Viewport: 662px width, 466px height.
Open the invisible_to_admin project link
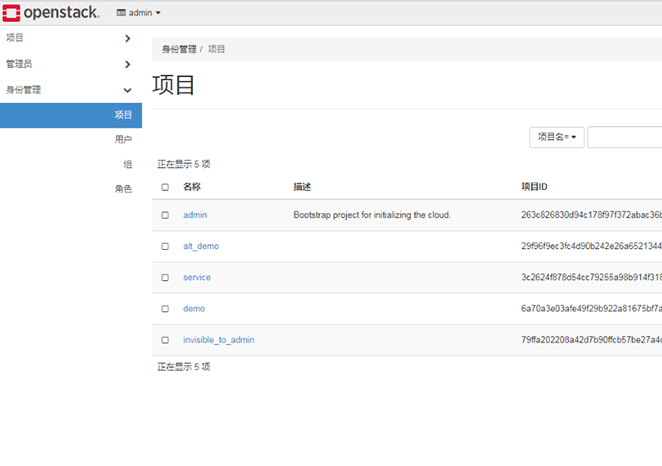click(218, 340)
